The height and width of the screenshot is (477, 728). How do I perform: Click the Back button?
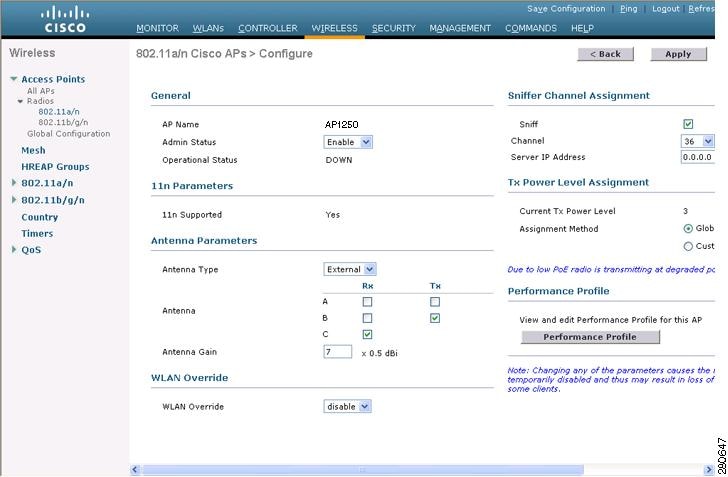(605, 54)
